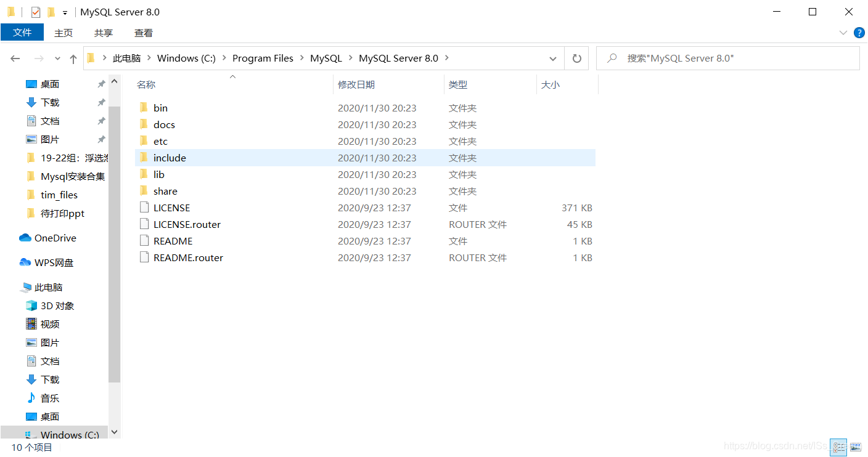Select the docs folder icon
The height and width of the screenshot is (457, 868).
pyautogui.click(x=144, y=124)
